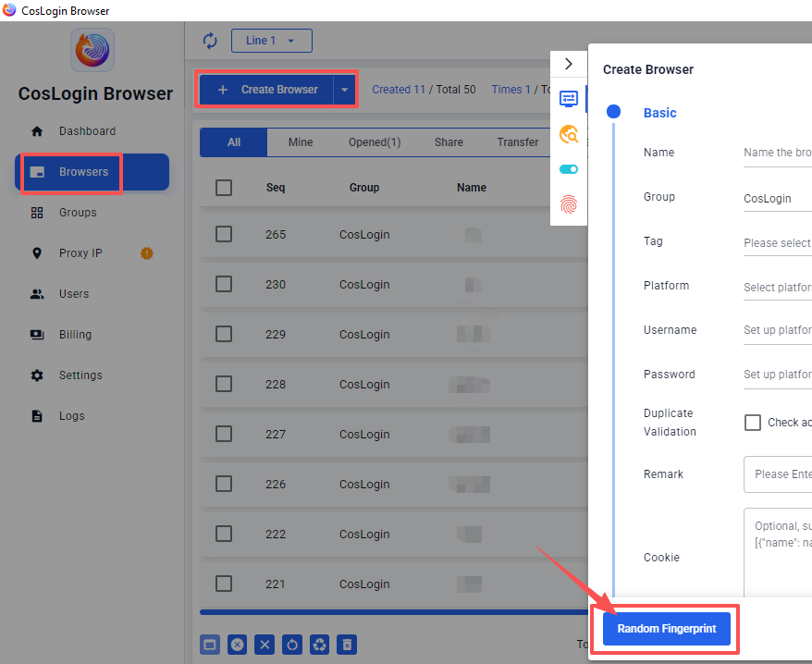Open the Line 1 dropdown
Screen dimensions: 812x664
point(271,41)
